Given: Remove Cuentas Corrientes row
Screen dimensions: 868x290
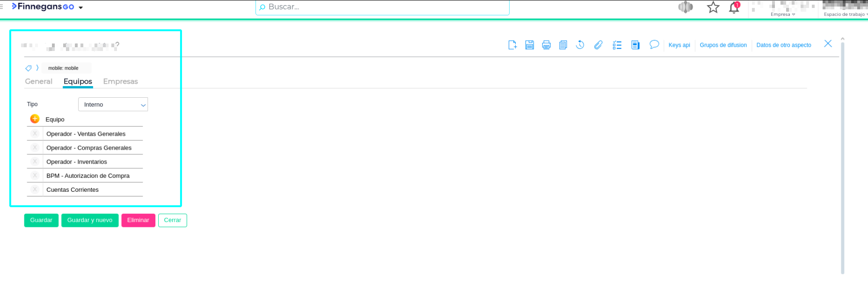Looking at the screenshot, I should pyautogui.click(x=35, y=190).
